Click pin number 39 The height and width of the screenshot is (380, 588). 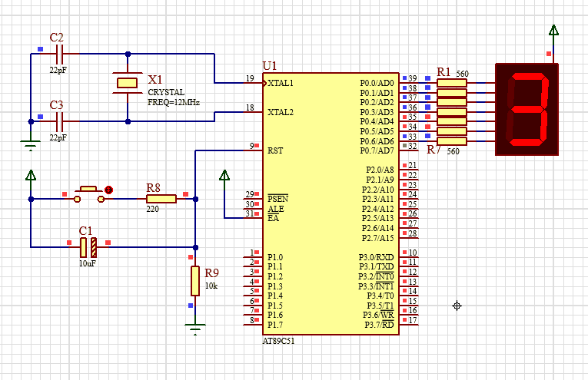click(x=413, y=78)
